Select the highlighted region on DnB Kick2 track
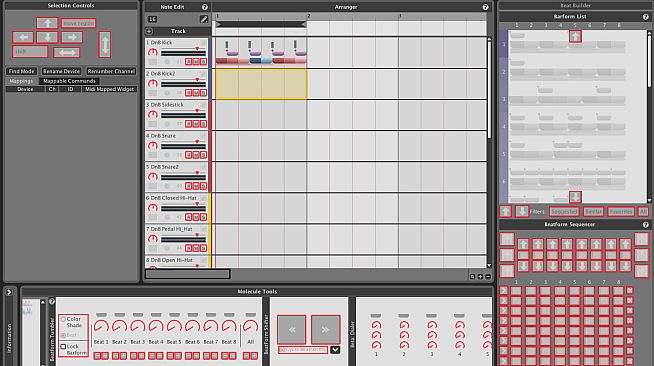 pyautogui.click(x=261, y=84)
